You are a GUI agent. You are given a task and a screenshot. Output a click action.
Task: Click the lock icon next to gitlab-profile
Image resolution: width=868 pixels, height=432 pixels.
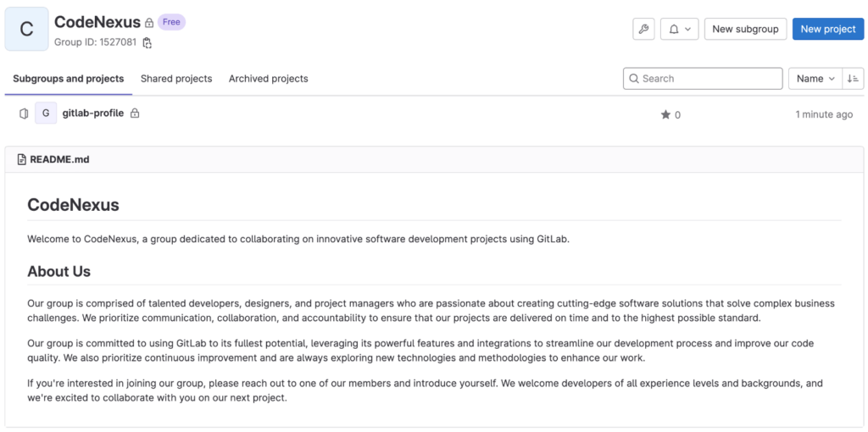point(135,114)
